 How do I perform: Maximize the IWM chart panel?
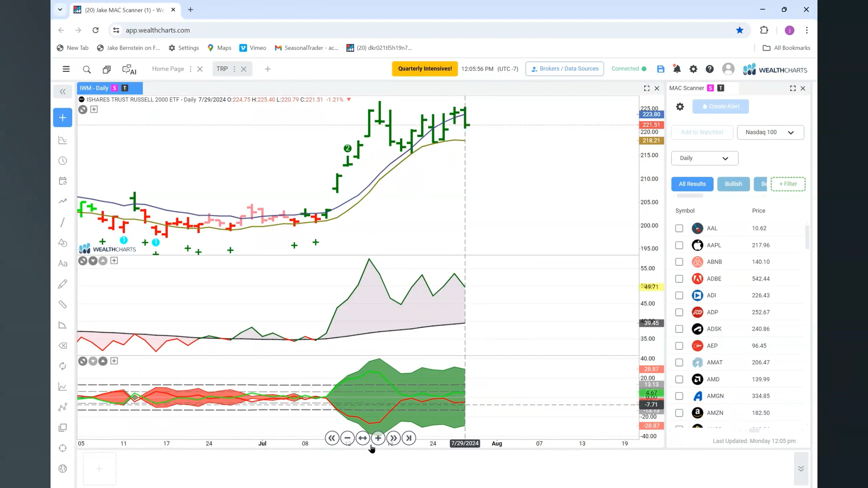pos(647,89)
